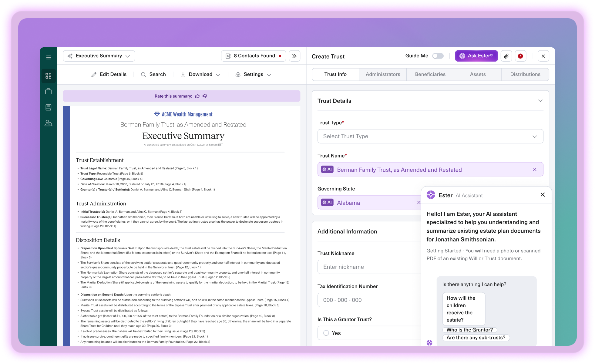Click the AI badge in Governing State field
The height and width of the screenshot is (364, 595).
(327, 202)
